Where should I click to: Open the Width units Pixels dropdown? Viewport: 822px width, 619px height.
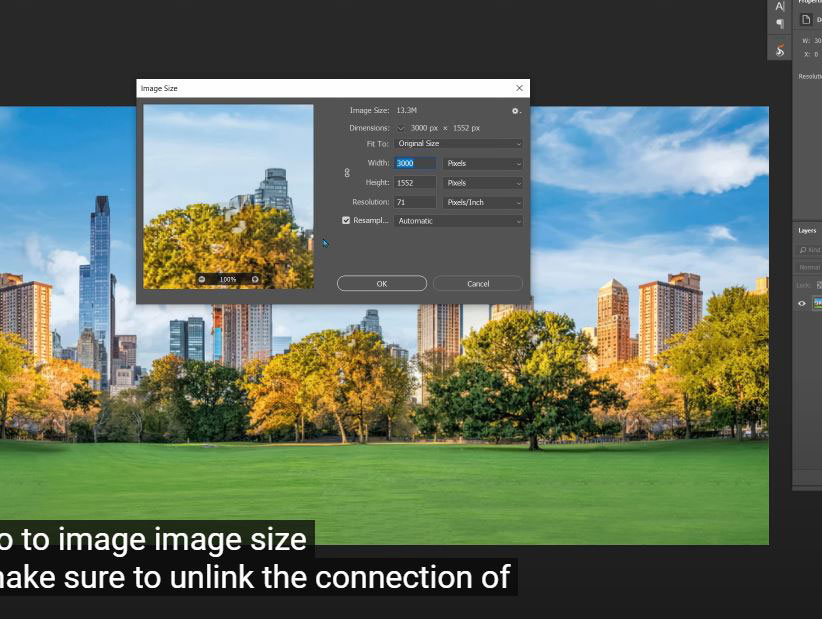483,164
